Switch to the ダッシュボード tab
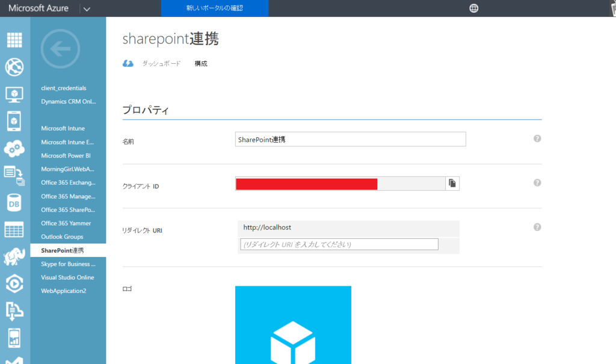 click(x=161, y=64)
